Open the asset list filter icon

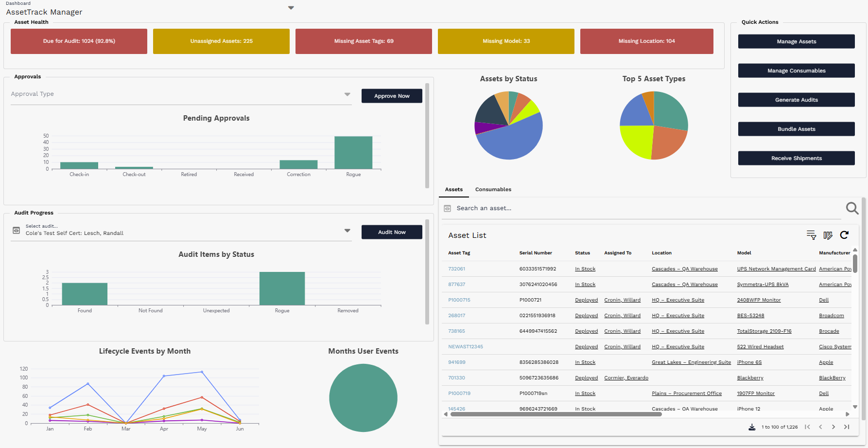pos(811,235)
